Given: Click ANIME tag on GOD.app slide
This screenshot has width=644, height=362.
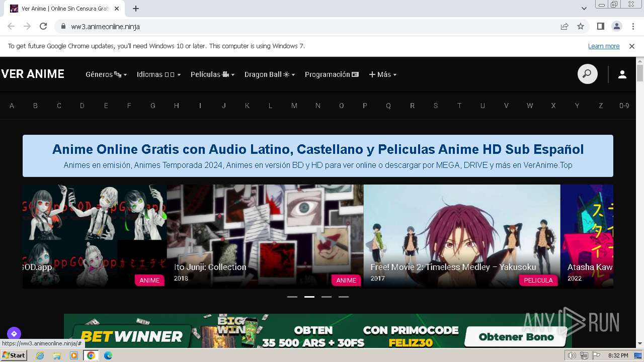Looking at the screenshot, I should pos(149,281).
